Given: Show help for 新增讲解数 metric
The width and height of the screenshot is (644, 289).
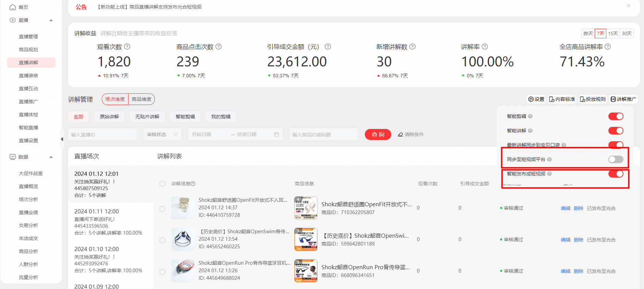Looking at the screenshot, I should pyautogui.click(x=412, y=47).
